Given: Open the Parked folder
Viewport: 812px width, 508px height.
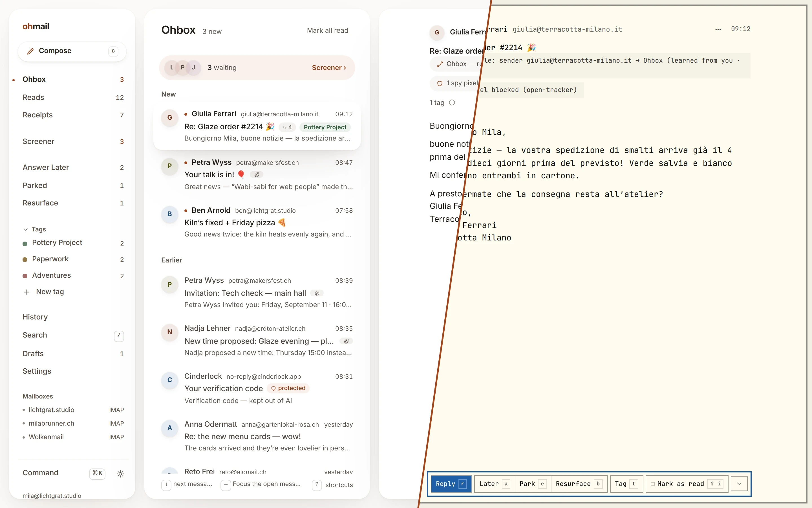Looking at the screenshot, I should pos(73,185).
